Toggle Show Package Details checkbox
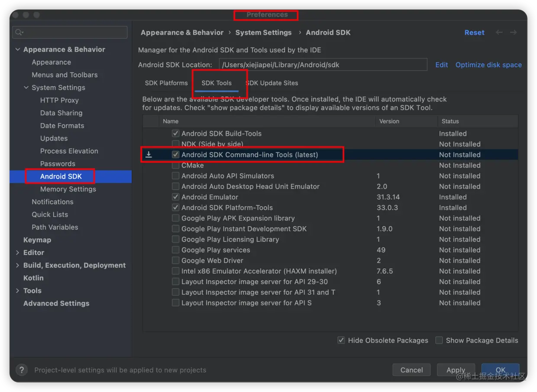The height and width of the screenshot is (392, 537). (439, 340)
